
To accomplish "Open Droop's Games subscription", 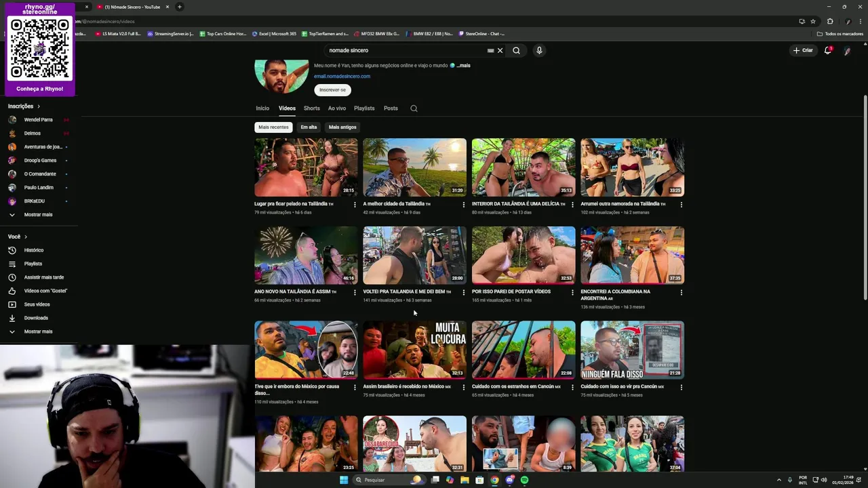I will pyautogui.click(x=39, y=161).
